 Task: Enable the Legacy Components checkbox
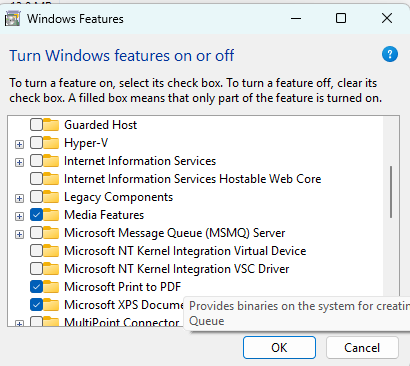36,197
